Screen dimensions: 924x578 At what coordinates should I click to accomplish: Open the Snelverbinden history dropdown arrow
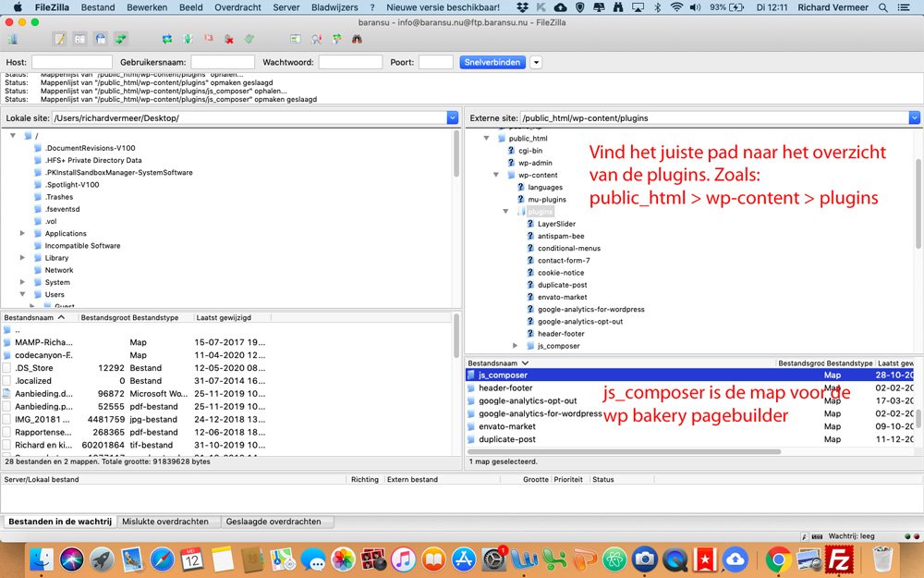point(536,62)
